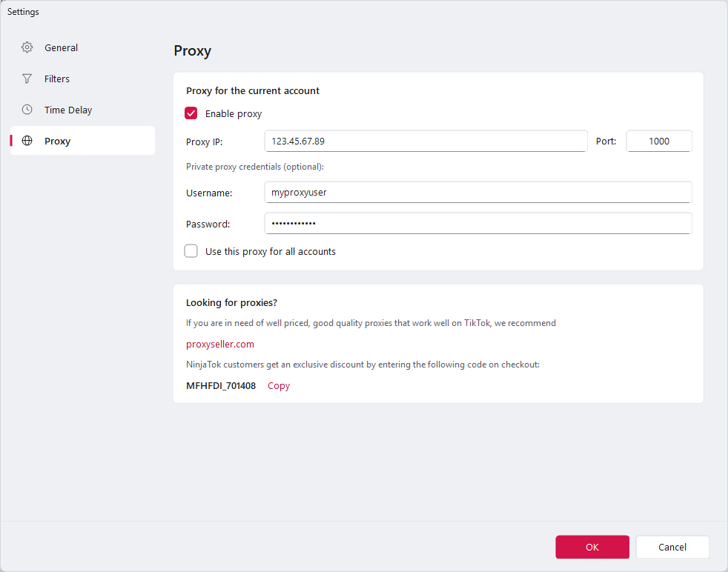Open the Filters settings section
The image size is (728, 572).
click(82, 79)
